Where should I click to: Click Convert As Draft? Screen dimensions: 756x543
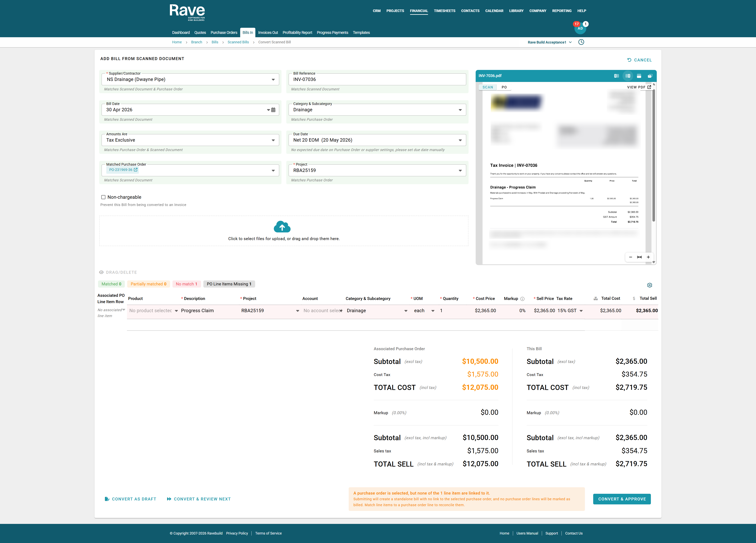tap(130, 499)
